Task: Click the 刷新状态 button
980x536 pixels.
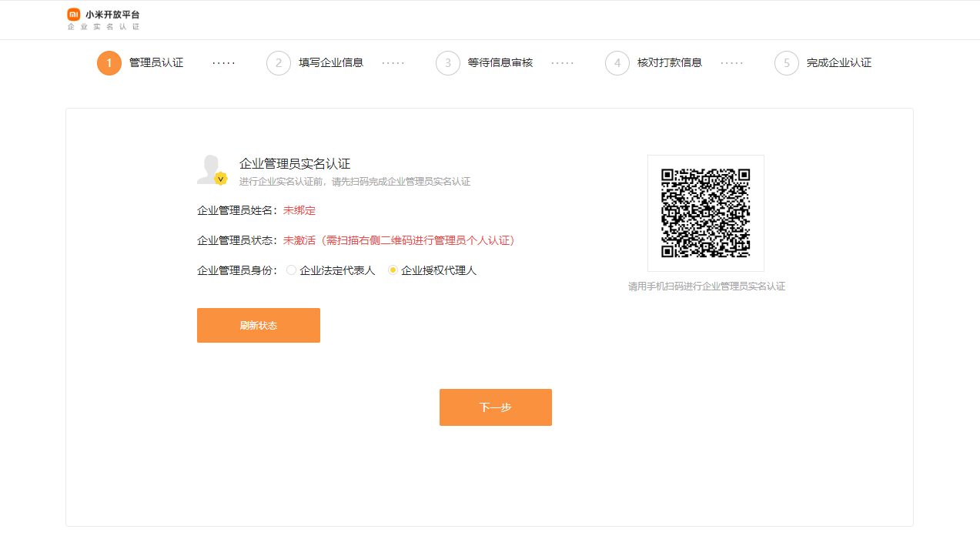Action: coord(259,325)
